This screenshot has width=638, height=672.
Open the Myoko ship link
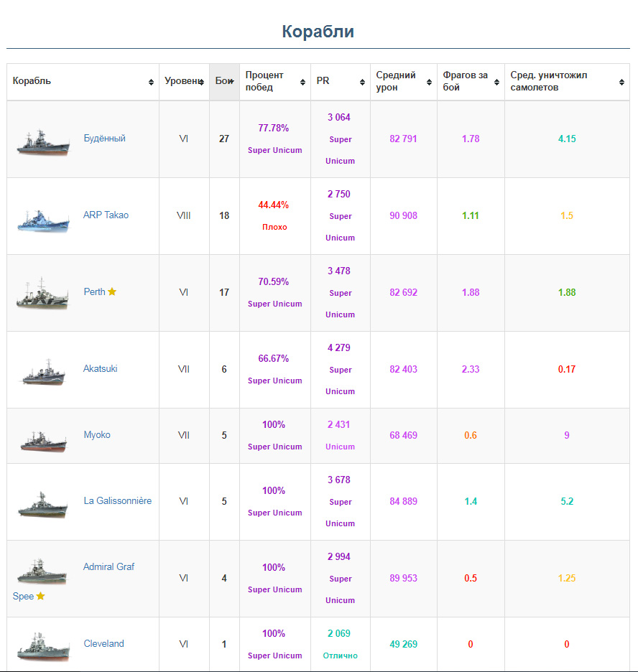coord(97,434)
